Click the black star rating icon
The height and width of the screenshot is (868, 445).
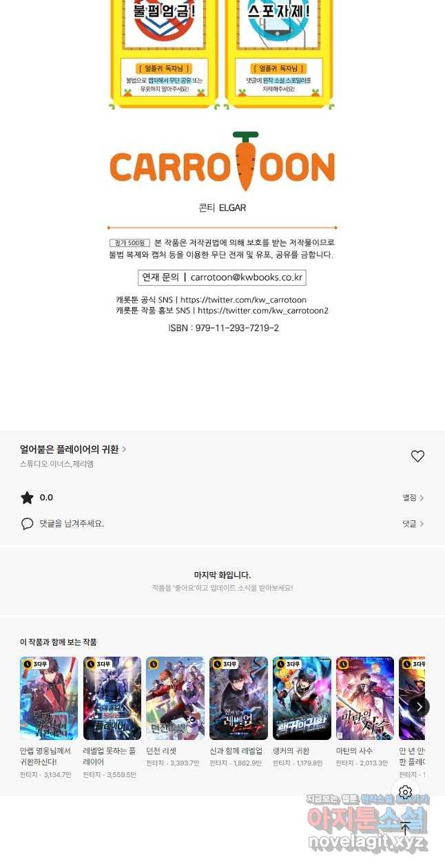(x=27, y=498)
